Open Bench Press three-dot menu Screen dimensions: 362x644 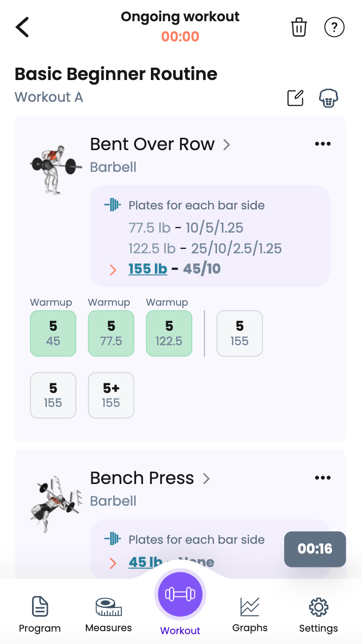(x=323, y=478)
